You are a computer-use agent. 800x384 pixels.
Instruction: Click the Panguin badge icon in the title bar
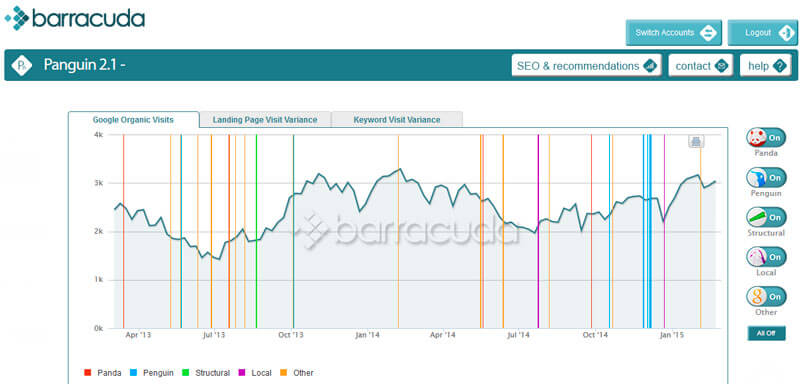pos(22,65)
